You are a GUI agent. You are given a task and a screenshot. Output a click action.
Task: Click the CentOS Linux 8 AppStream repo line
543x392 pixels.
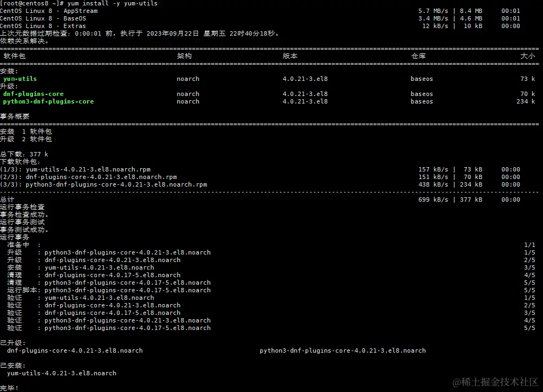tap(49, 10)
